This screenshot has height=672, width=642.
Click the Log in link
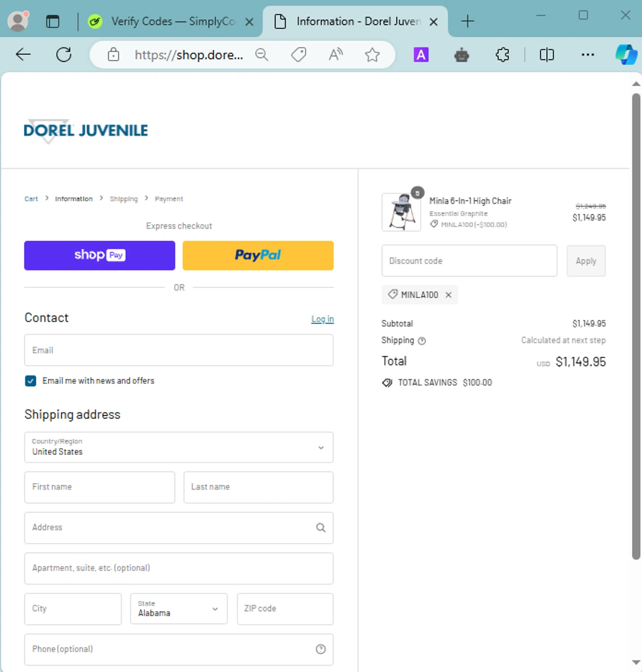click(322, 319)
